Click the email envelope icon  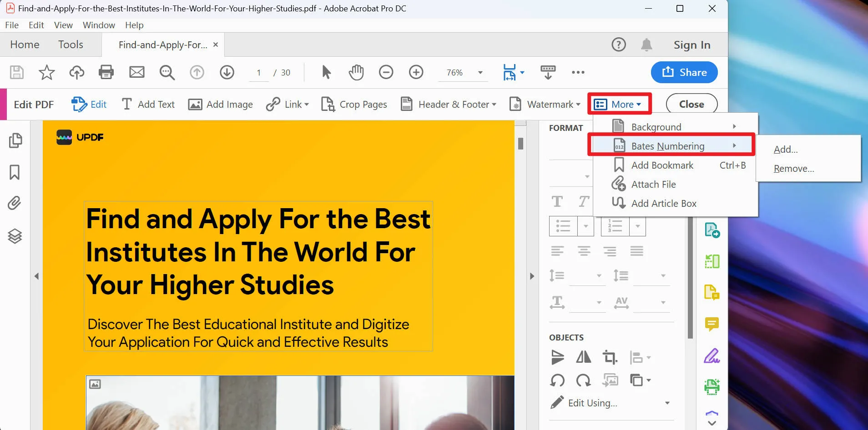(x=136, y=72)
